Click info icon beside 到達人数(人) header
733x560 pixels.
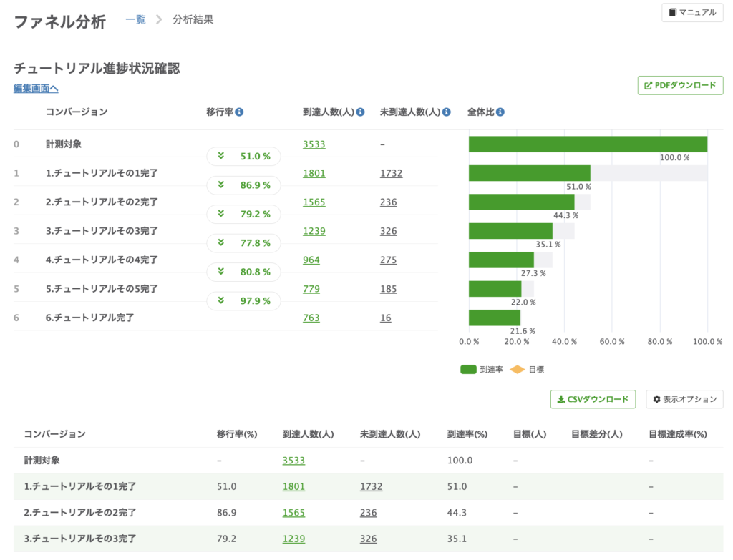(x=361, y=112)
